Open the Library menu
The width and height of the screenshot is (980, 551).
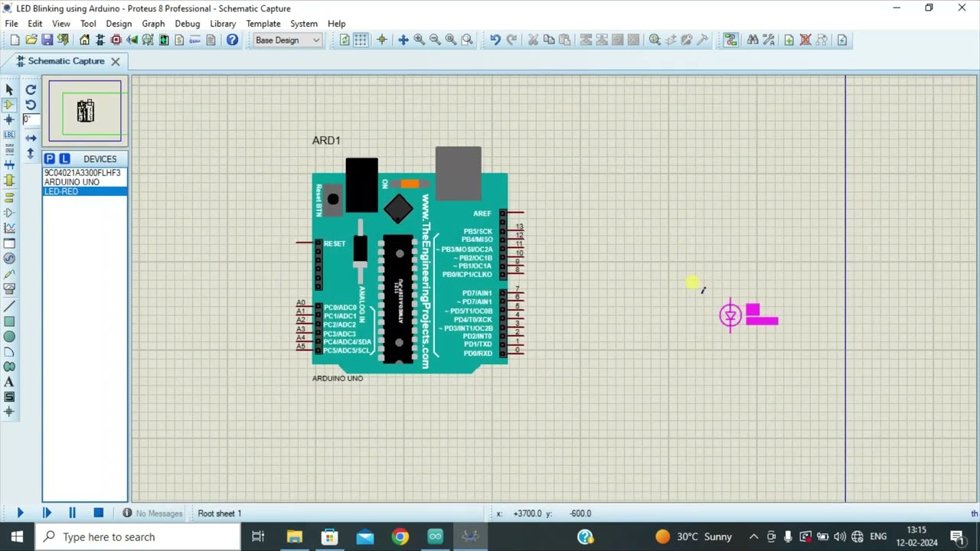[x=223, y=24]
